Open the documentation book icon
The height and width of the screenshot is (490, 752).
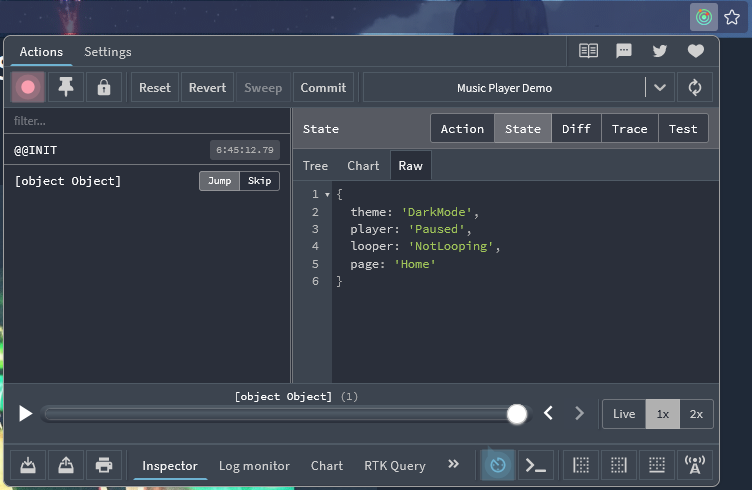click(x=588, y=50)
